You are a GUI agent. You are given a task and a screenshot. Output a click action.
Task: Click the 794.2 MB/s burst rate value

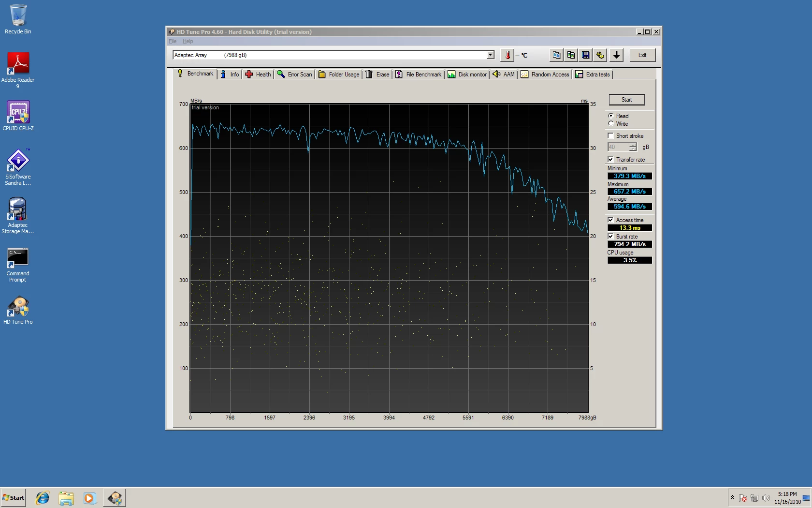(630, 244)
